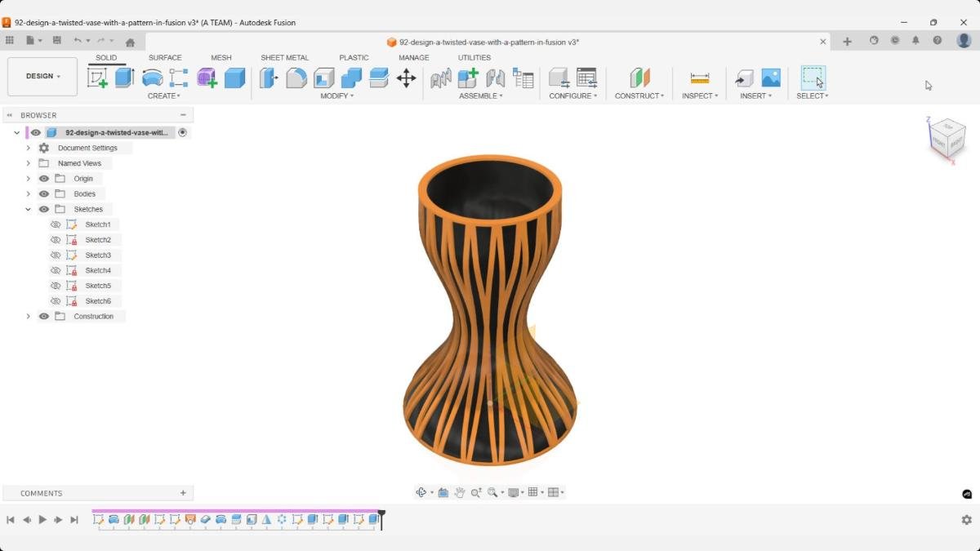
Task: Activate the Press Pull modify tool
Action: (267, 78)
